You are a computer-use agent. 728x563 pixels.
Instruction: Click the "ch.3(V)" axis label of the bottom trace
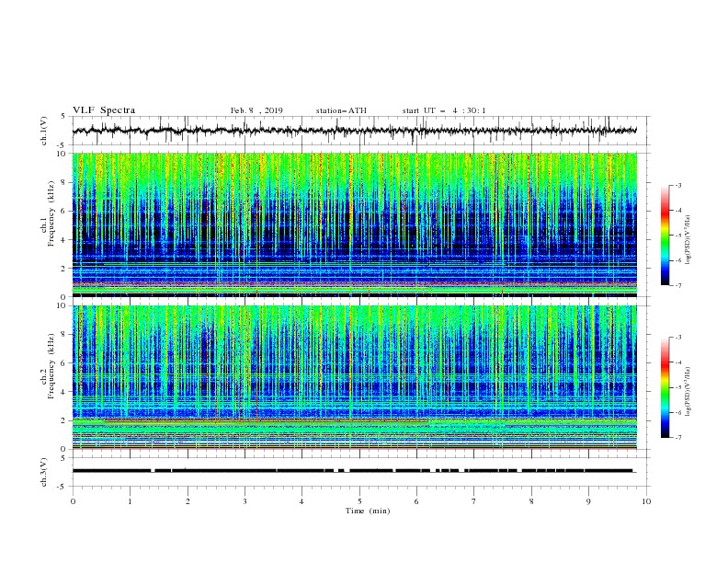click(x=44, y=472)
